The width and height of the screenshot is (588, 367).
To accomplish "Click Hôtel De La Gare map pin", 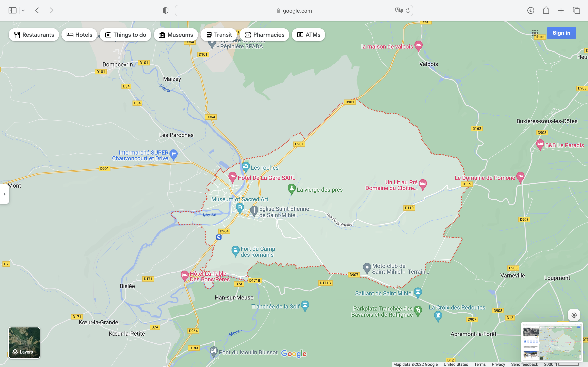I will click(x=232, y=177).
